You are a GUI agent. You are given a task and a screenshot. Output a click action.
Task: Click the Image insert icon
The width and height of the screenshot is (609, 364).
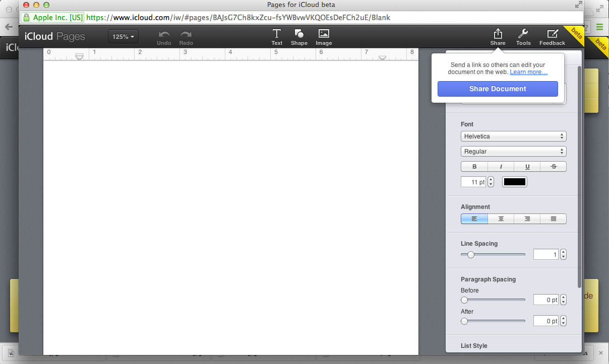click(x=324, y=34)
